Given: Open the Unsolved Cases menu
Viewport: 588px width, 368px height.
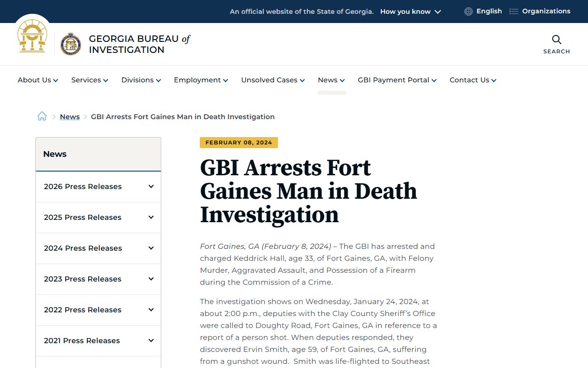Looking at the screenshot, I should point(273,80).
